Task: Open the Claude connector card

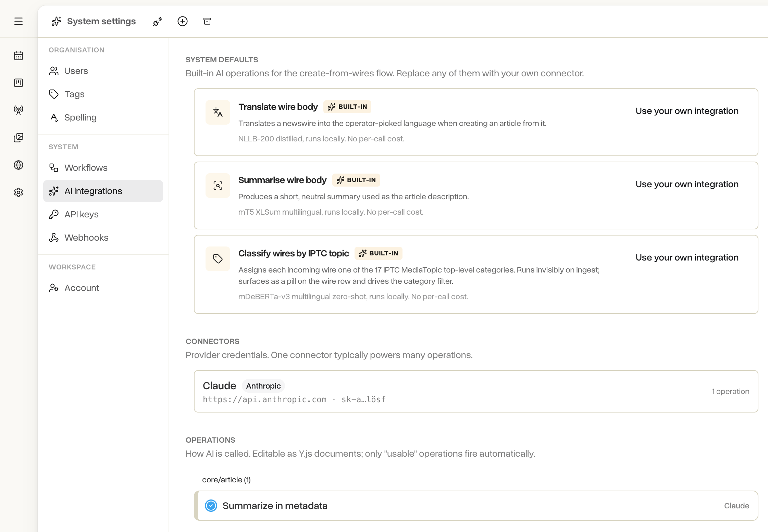Action: coord(476,391)
